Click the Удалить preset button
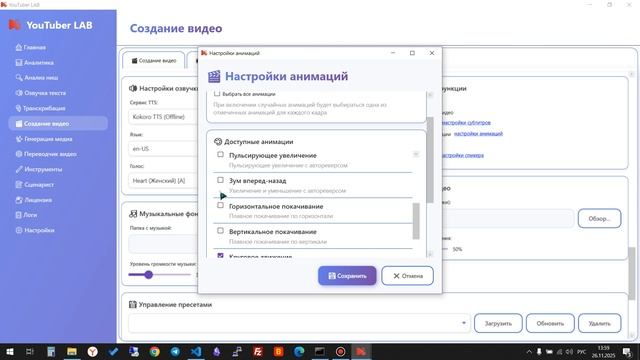The image size is (640, 360). point(600,323)
